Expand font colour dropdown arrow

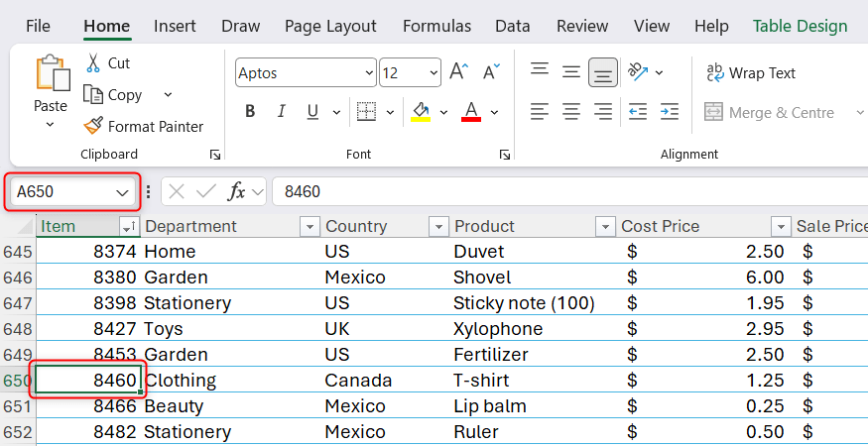point(494,112)
